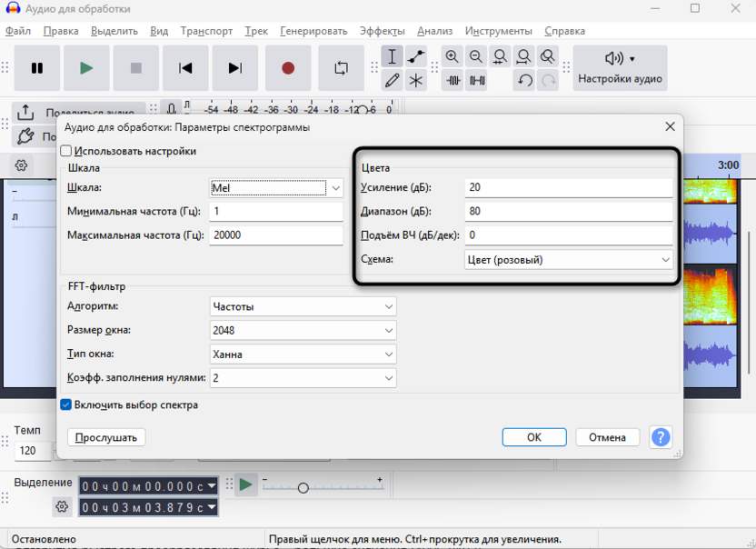The image size is (756, 549).
Task: Open the Файл menu
Action: [17, 31]
